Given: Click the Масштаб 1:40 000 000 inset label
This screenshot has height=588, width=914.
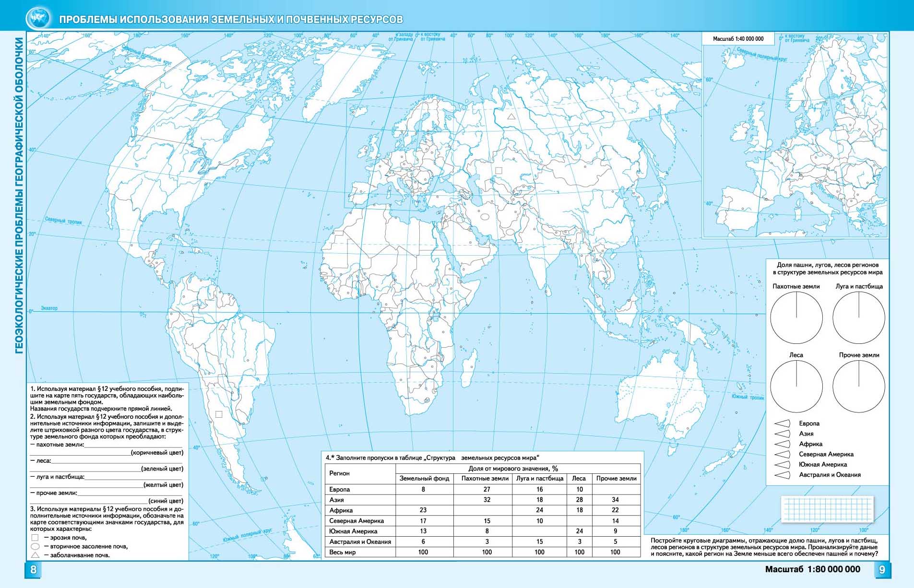Looking at the screenshot, I should coord(738,39).
